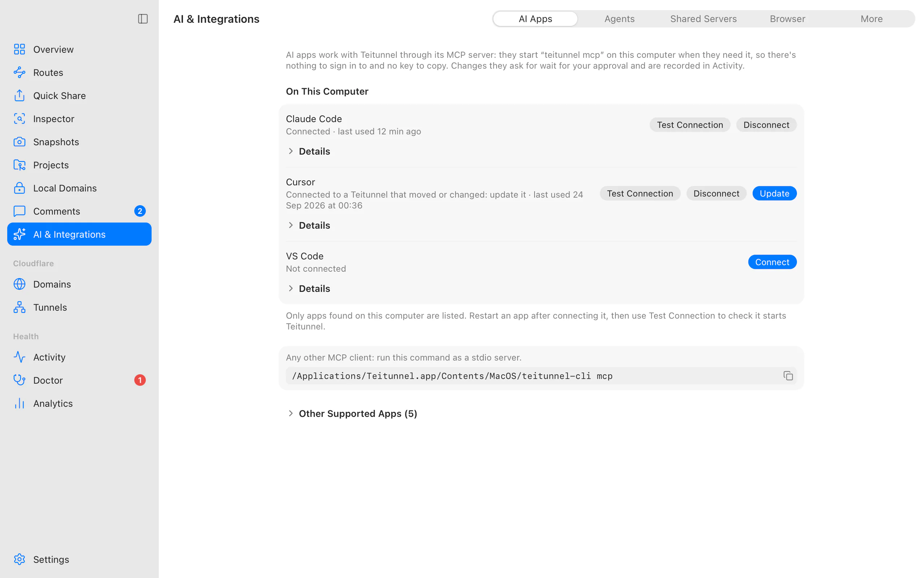Click the Local Domains lock icon
The height and width of the screenshot is (578, 924).
19,188
